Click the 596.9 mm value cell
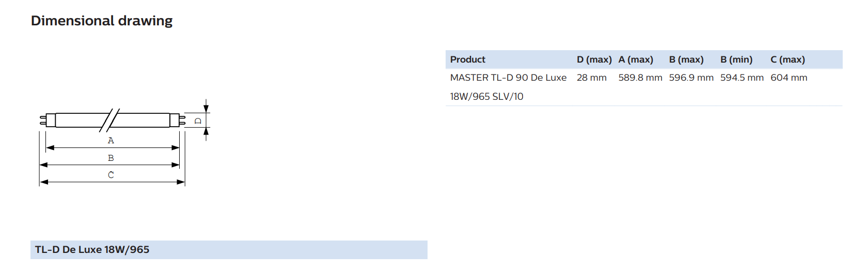This screenshot has width=868, height=270. click(x=691, y=78)
